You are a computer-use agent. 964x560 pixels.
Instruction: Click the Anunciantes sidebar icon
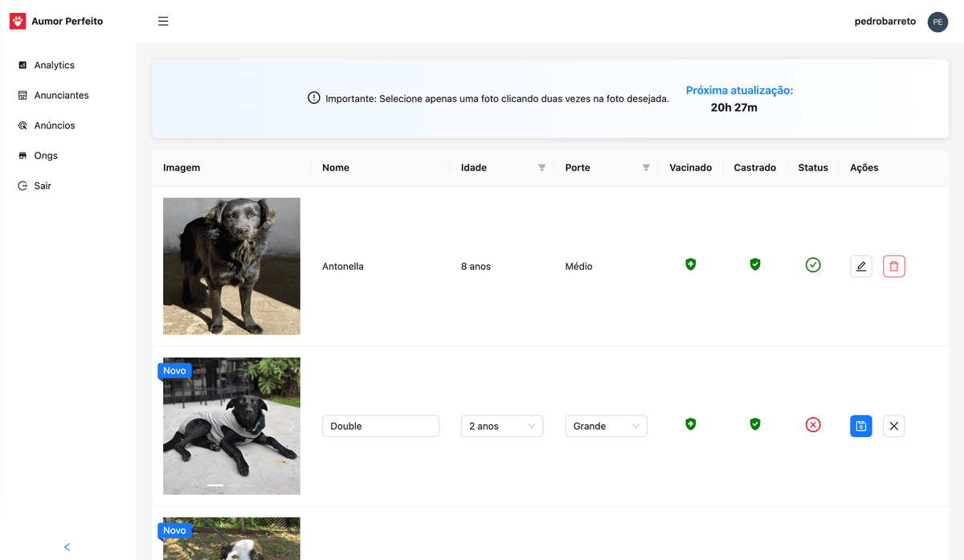[x=22, y=96]
